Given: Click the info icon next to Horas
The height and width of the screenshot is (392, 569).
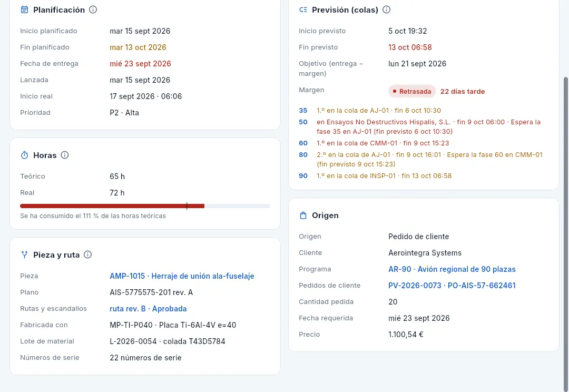Looking at the screenshot, I should (65, 155).
